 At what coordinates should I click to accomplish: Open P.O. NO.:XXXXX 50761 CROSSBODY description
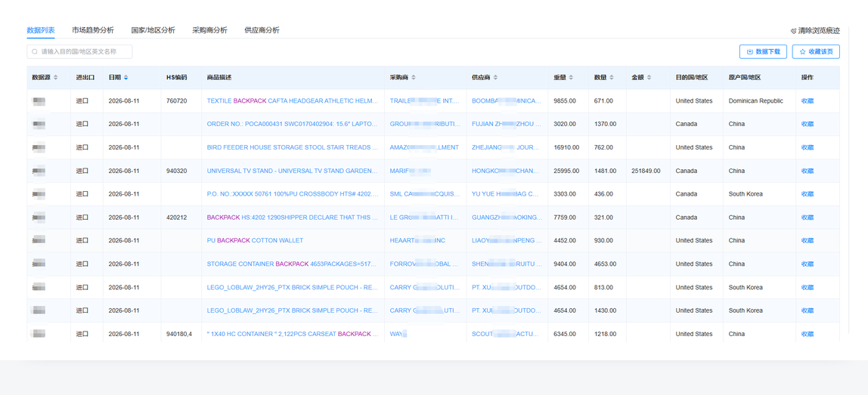[293, 194]
